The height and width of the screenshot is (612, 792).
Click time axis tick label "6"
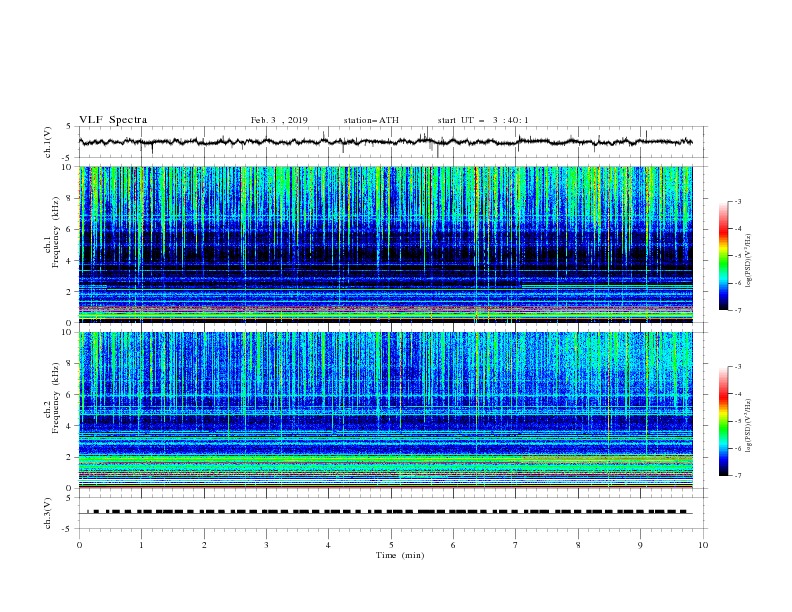pos(453,545)
